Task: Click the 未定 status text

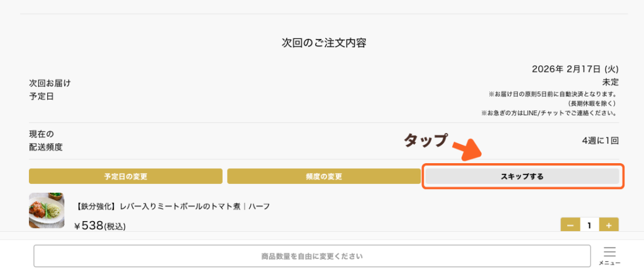Action: 610,82
